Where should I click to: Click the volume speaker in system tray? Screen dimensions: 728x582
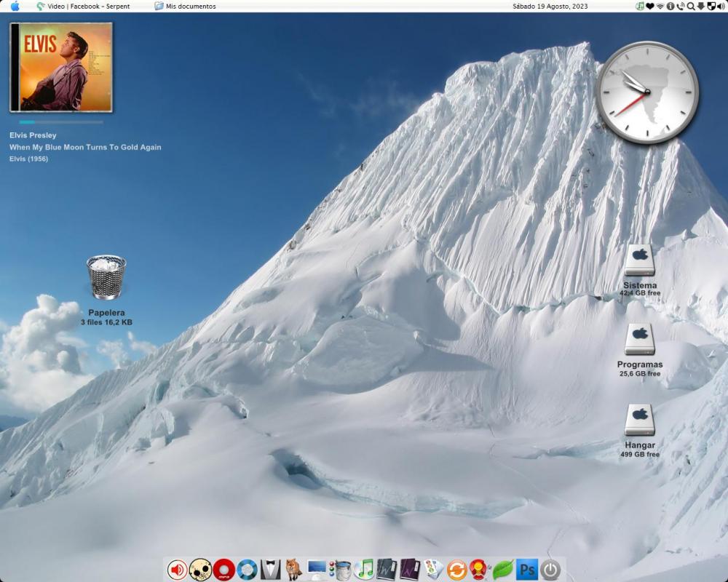(x=721, y=6)
